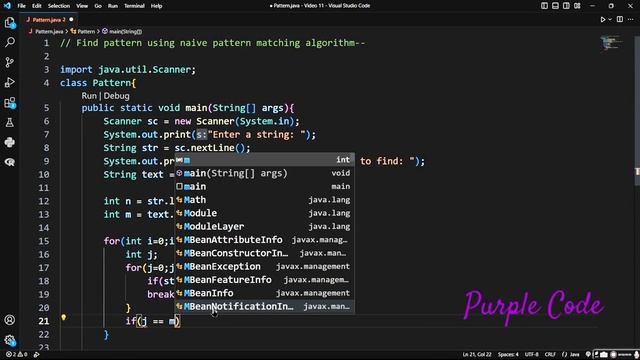Image resolution: width=640 pixels, height=360 pixels.
Task: Open the Source Control view
Action: (10, 62)
